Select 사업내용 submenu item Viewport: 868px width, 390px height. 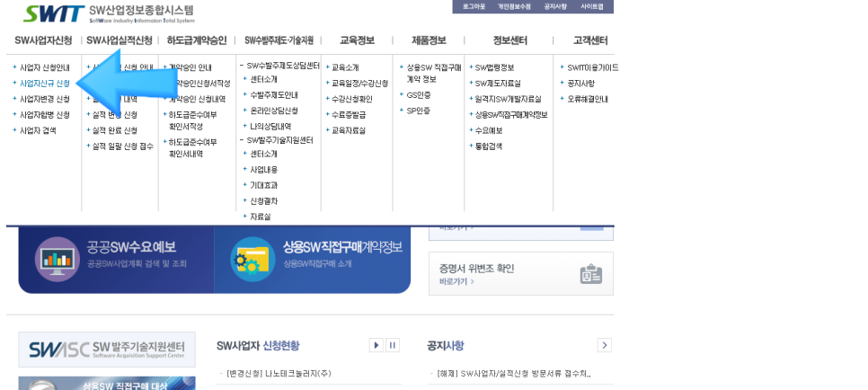pyautogui.click(x=263, y=170)
